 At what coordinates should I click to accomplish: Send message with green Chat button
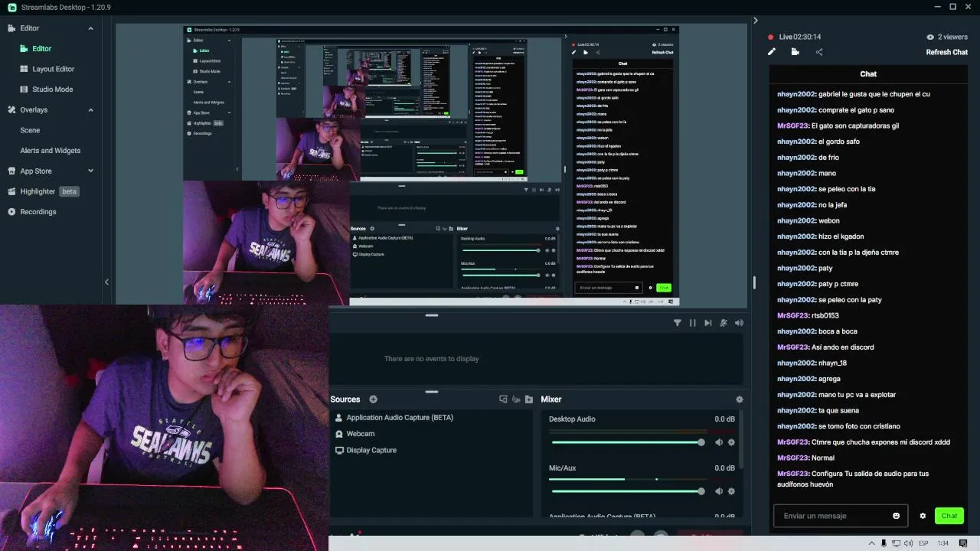(x=949, y=516)
